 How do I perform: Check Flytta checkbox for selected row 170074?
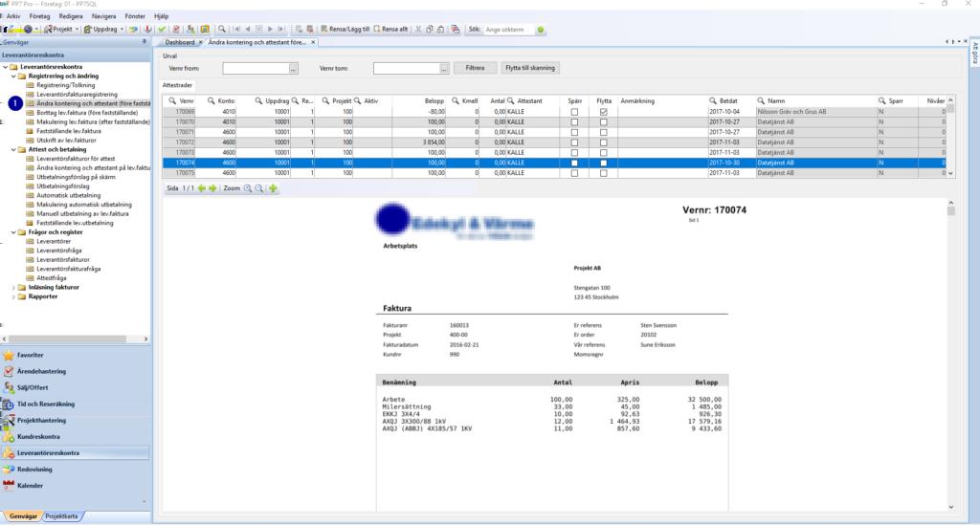pyautogui.click(x=603, y=163)
